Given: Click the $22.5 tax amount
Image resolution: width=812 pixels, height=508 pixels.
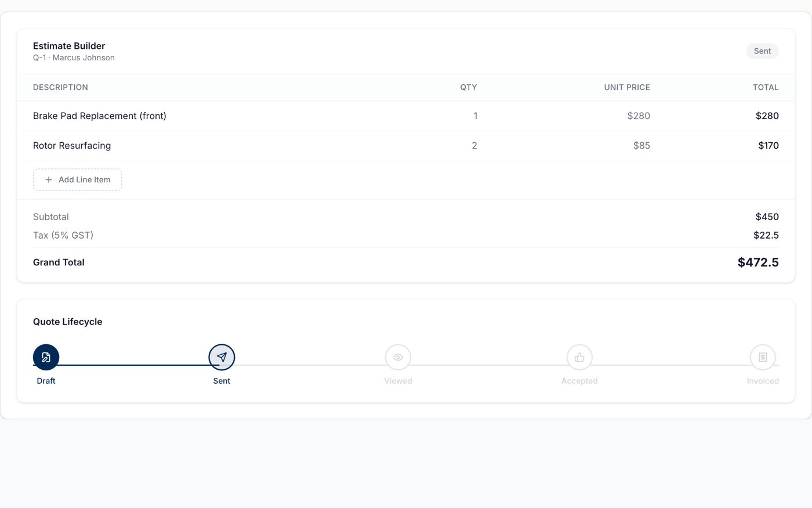Looking at the screenshot, I should tap(766, 236).
